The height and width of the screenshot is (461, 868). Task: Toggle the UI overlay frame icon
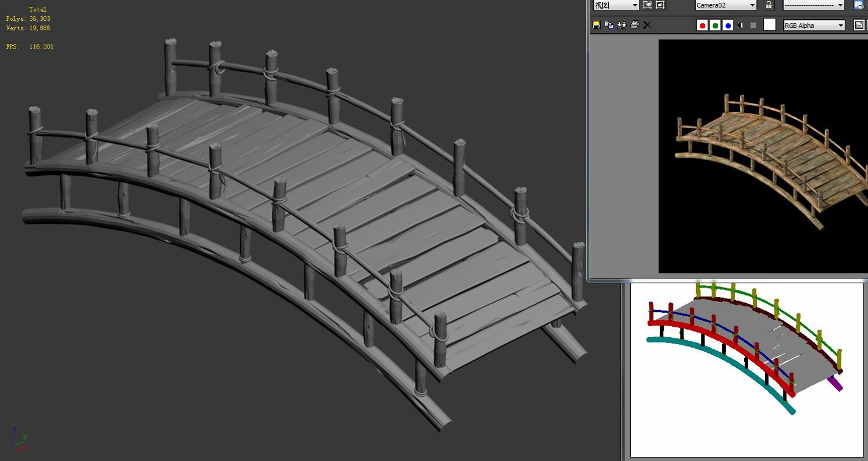coord(859,25)
